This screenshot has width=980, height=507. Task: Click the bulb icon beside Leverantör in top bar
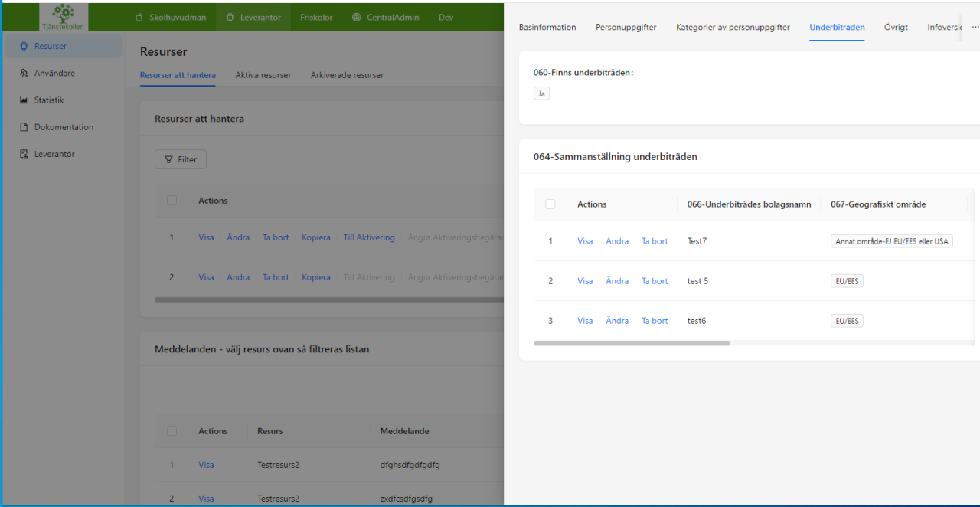pos(230,18)
